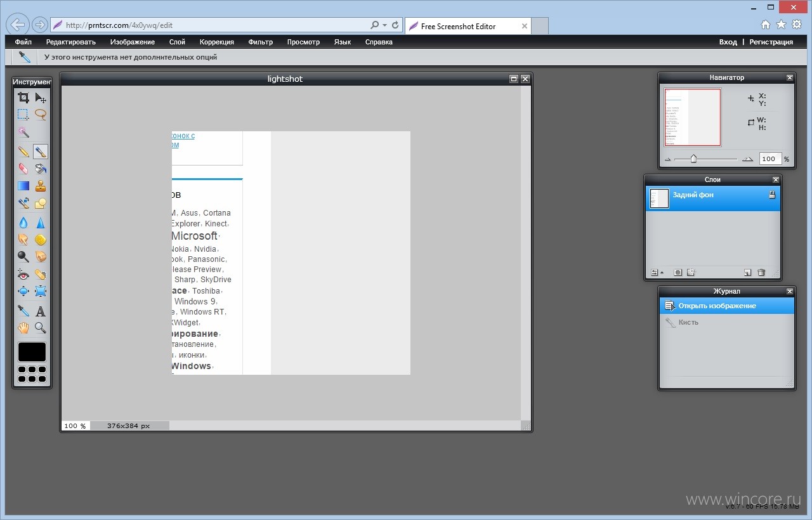Refresh the browser page
The height and width of the screenshot is (520, 812).
tap(395, 25)
